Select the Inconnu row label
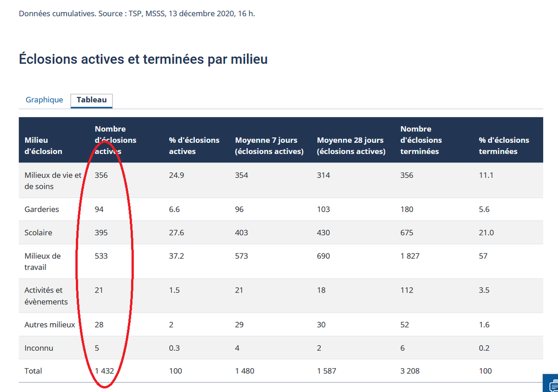This screenshot has height=392, width=558. tap(38, 348)
